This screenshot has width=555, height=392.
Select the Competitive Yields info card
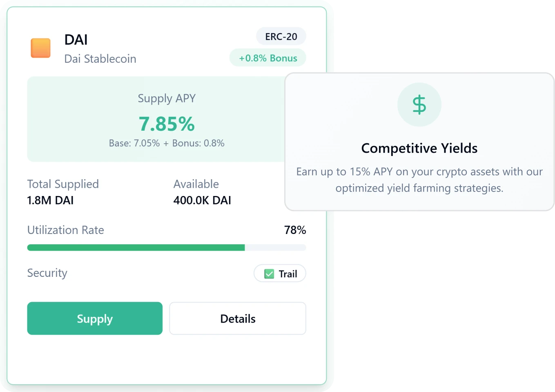pyautogui.click(x=419, y=142)
